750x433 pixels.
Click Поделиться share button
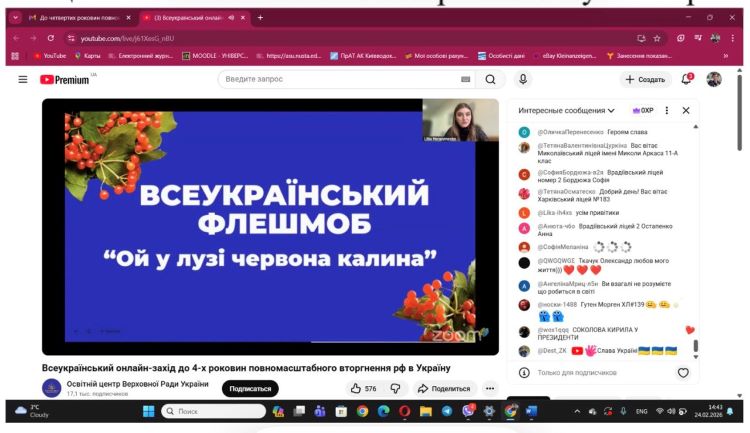coord(444,389)
